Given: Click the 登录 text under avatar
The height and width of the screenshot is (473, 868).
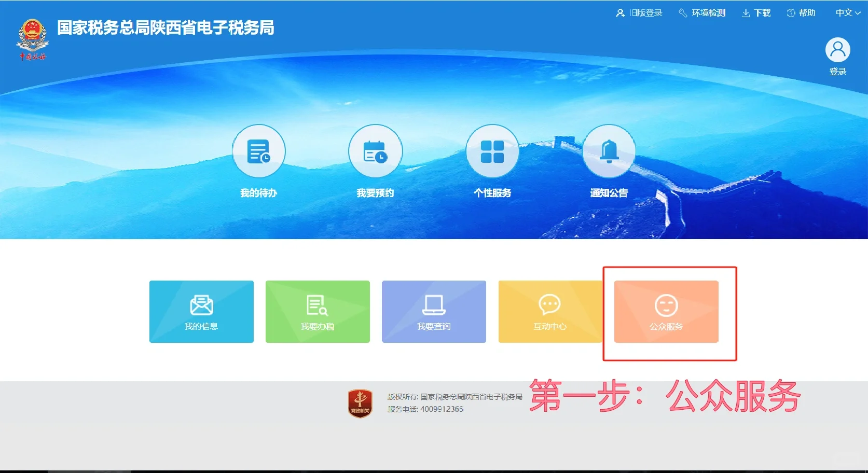Looking at the screenshot, I should coord(837,72).
